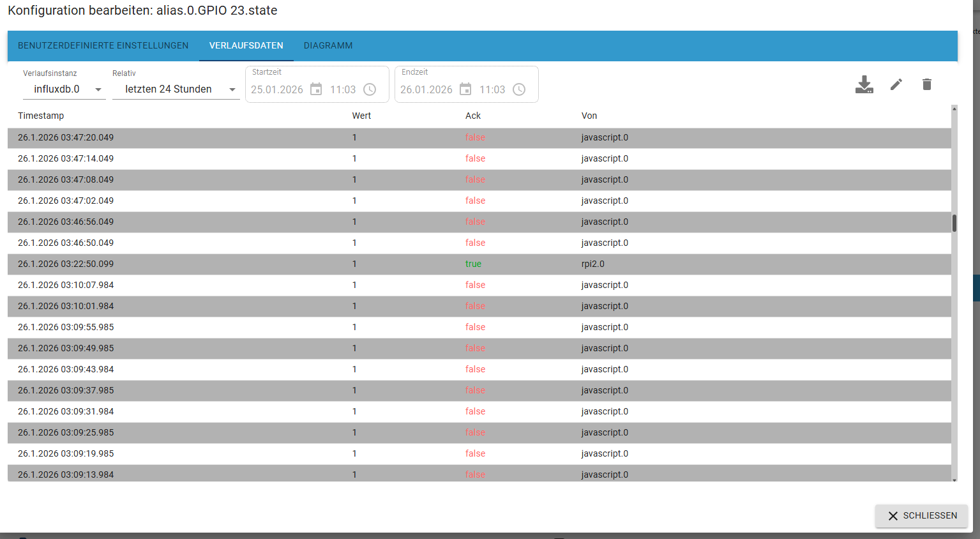
Task: Select row with timestamp 03:09:31.984
Action: click(x=479, y=411)
